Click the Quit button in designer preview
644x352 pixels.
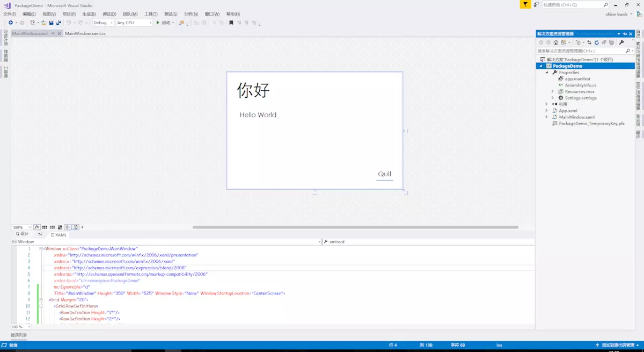coord(384,174)
